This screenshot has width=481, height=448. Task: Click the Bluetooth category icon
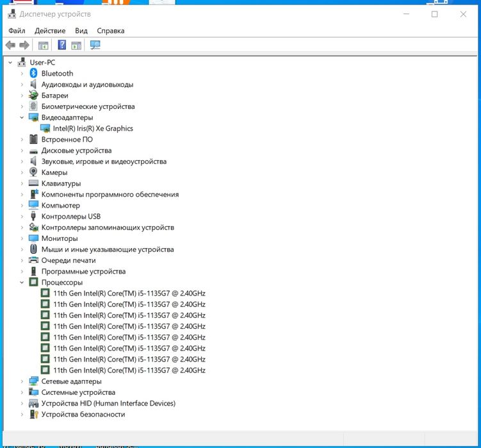33,73
